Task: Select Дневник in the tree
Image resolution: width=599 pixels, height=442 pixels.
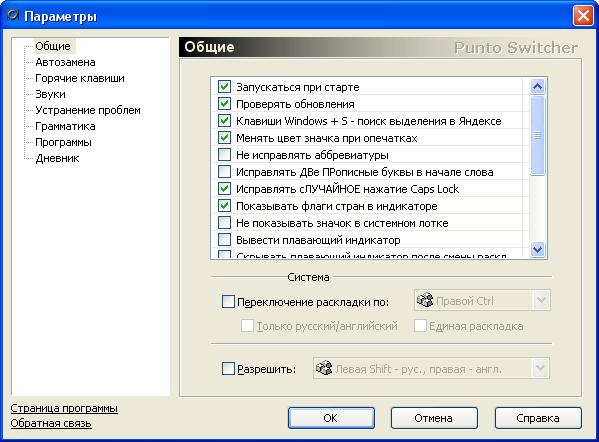Action: click(57, 159)
